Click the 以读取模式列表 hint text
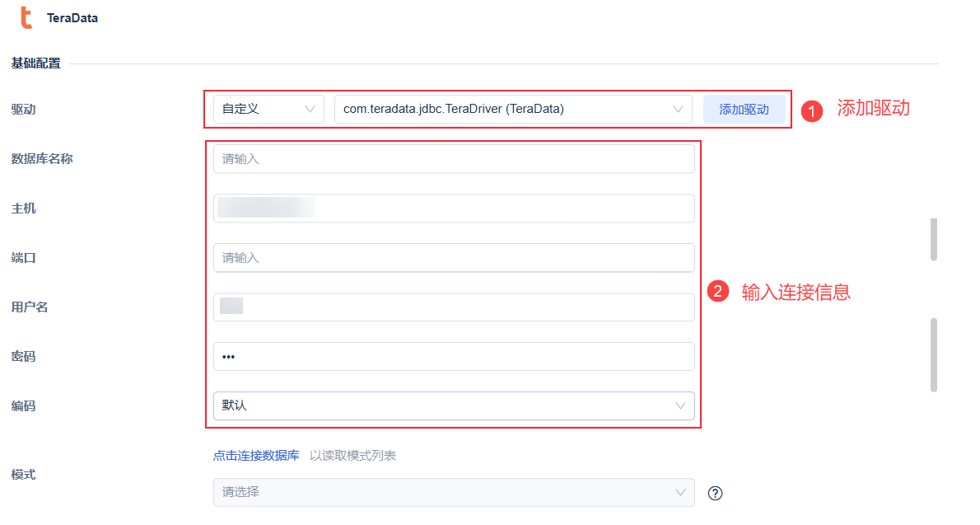980x525 pixels. [353, 456]
